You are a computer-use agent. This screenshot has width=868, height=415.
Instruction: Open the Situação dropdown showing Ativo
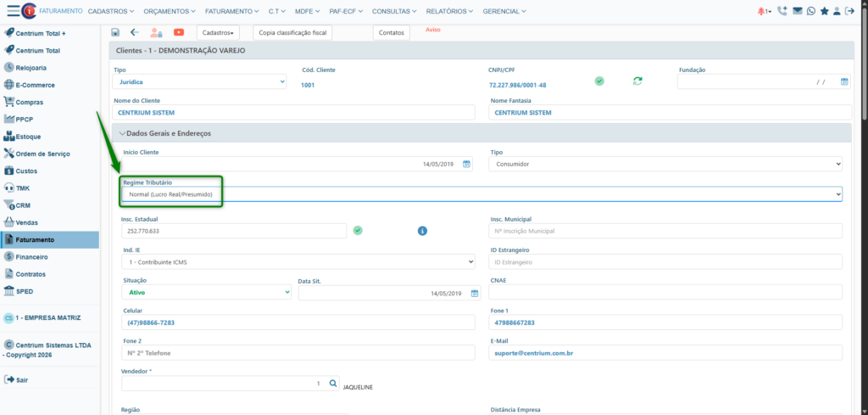click(206, 292)
